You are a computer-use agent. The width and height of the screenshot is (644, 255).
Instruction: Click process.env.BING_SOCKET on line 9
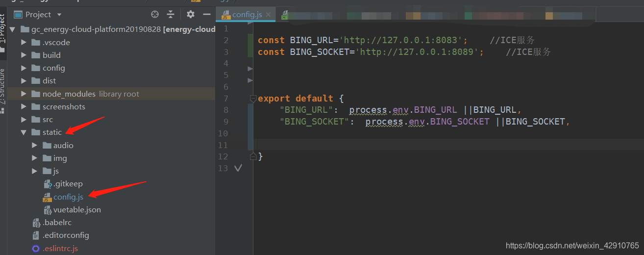pyautogui.click(x=427, y=122)
